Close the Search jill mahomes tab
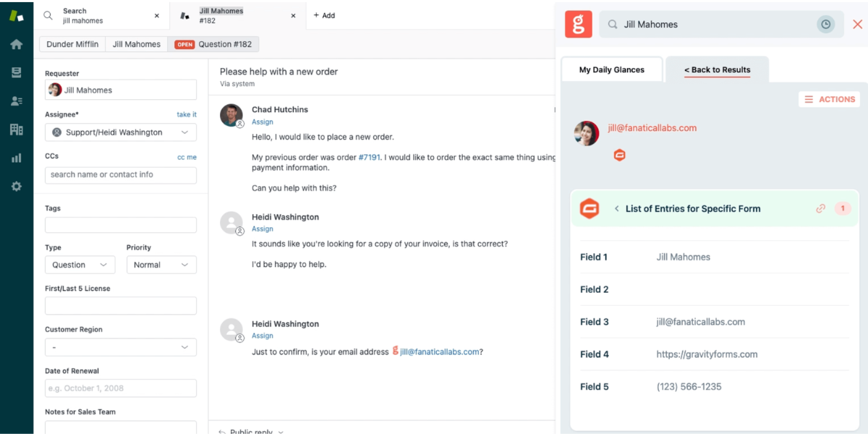868x434 pixels. point(157,15)
